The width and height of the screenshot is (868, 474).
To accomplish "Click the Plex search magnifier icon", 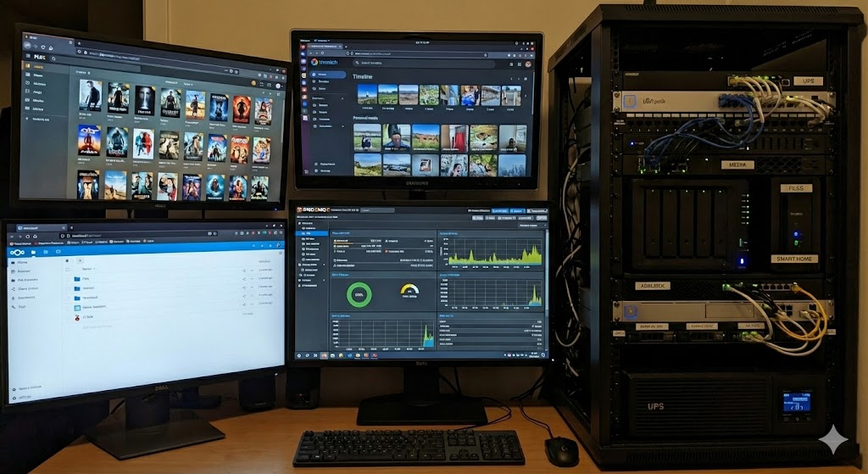I will click(53, 59).
